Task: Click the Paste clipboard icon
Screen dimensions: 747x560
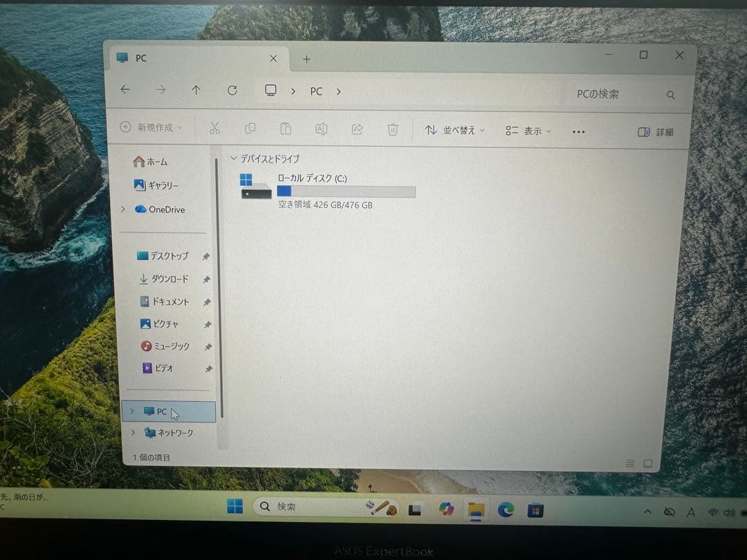Action: tap(286, 129)
